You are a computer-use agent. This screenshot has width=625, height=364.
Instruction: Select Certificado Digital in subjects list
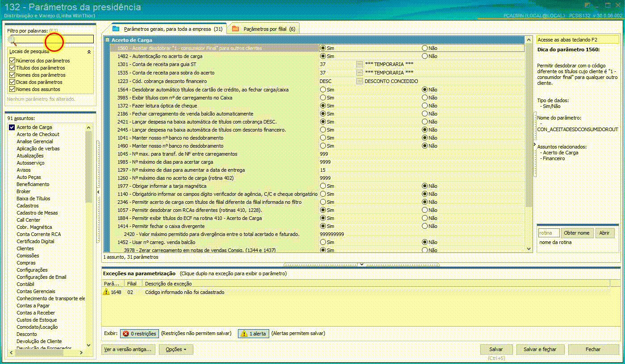click(x=36, y=241)
